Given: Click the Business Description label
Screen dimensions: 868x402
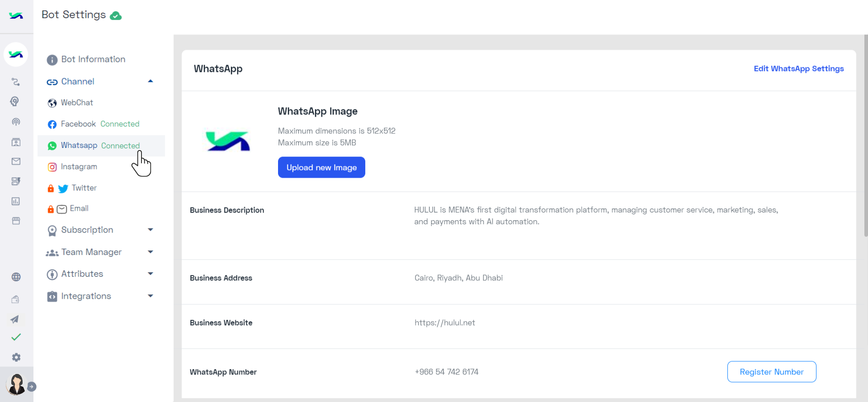Looking at the screenshot, I should click(227, 210).
